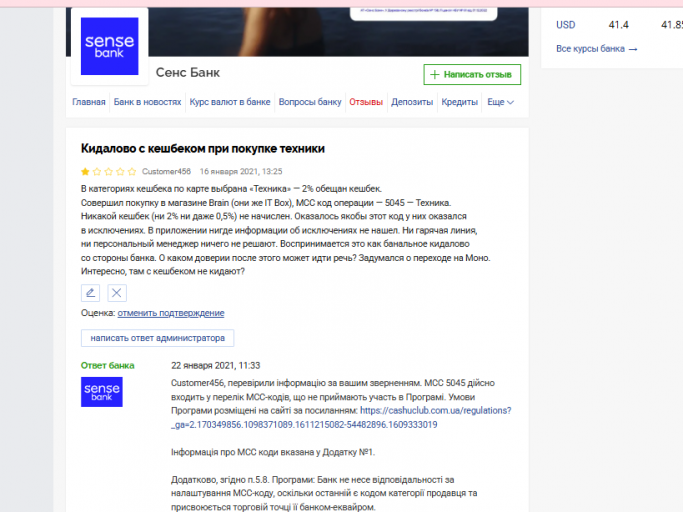Open the Вопросы банку tab
This screenshot has height=512, width=683.
tap(310, 102)
